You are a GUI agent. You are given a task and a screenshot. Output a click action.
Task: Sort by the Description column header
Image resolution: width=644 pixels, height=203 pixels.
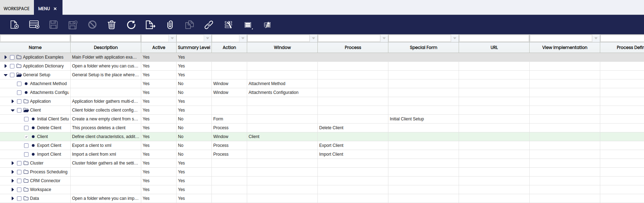[x=106, y=47]
